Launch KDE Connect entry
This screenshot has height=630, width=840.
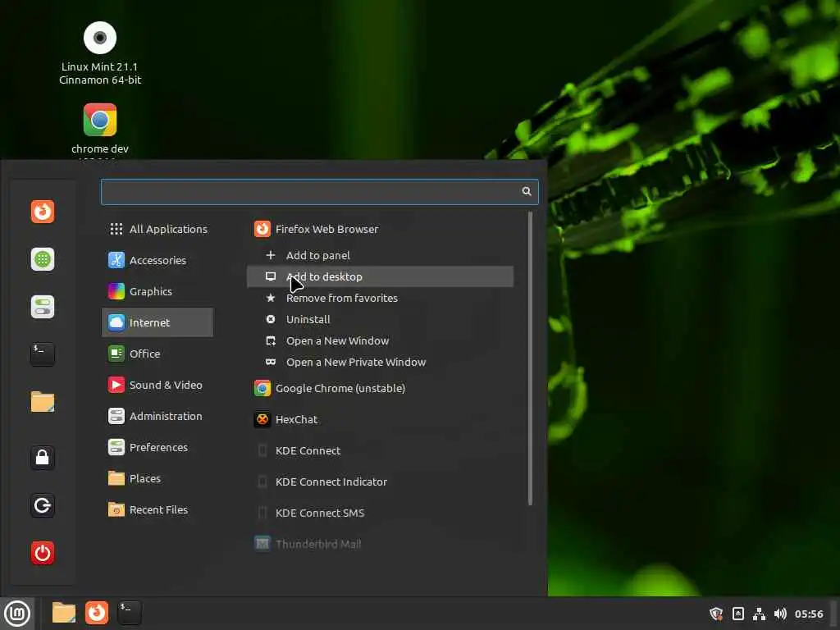pos(380,450)
